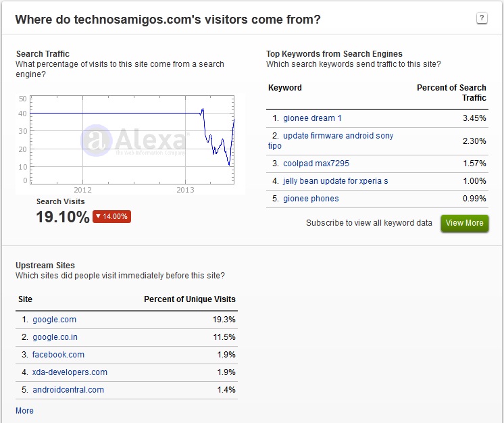
Task: Click the search traffic line chart
Action: 132,140
